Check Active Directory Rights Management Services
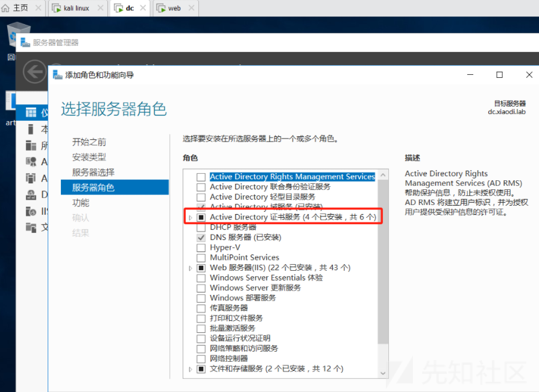The height and width of the screenshot is (392, 539). [x=201, y=177]
